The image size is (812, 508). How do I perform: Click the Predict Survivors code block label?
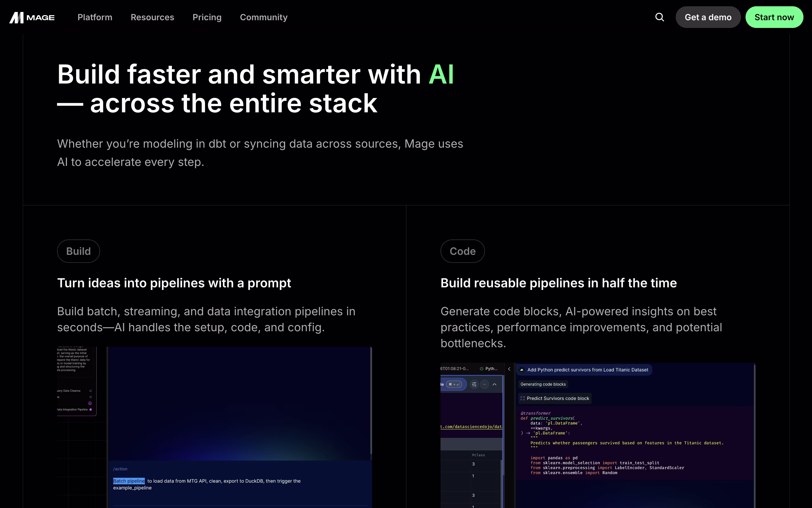558,399
